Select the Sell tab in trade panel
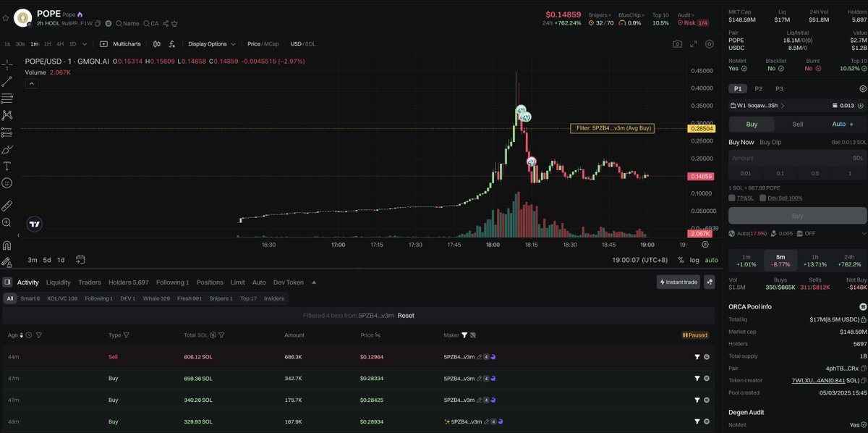The height and width of the screenshot is (433, 868). pyautogui.click(x=798, y=124)
